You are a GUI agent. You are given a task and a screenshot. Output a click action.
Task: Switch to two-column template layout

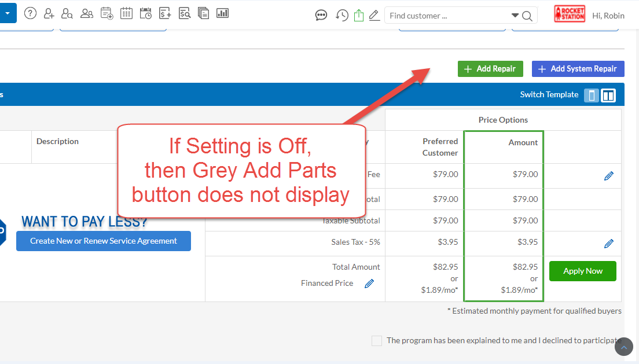pos(608,95)
